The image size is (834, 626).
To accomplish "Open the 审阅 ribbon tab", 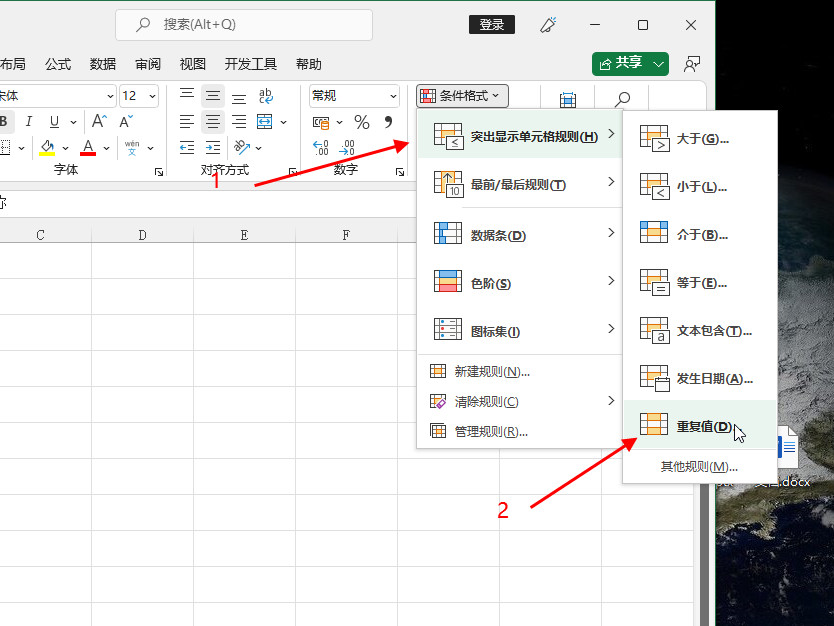I will pyautogui.click(x=148, y=64).
